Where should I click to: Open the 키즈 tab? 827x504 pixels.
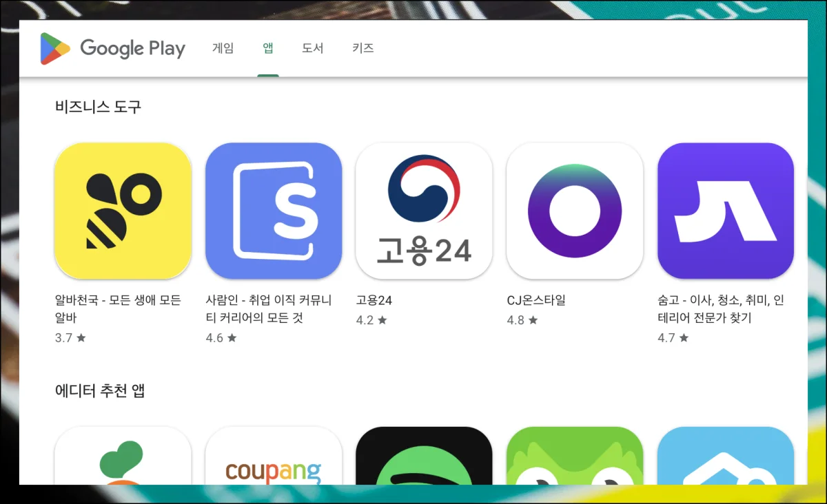click(363, 48)
